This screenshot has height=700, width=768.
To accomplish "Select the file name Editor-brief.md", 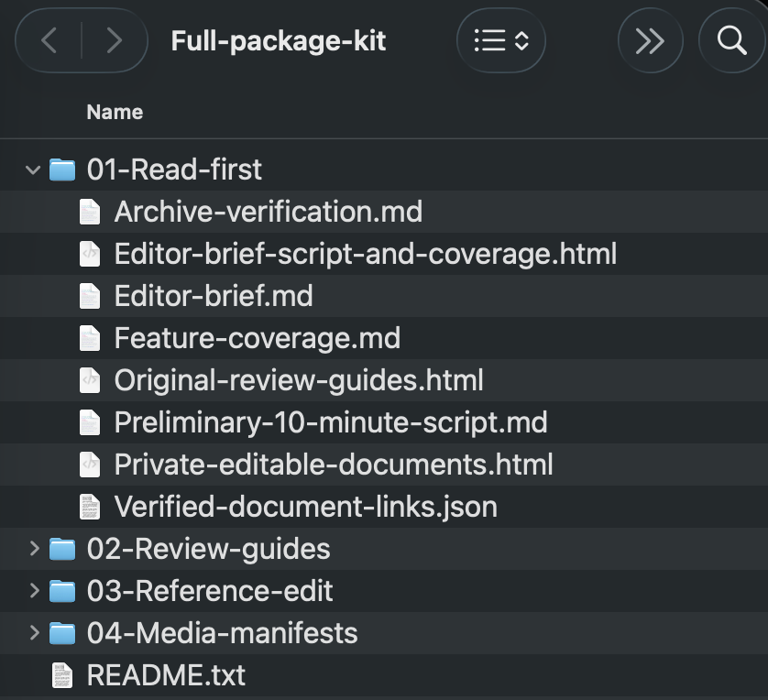I will [214, 296].
